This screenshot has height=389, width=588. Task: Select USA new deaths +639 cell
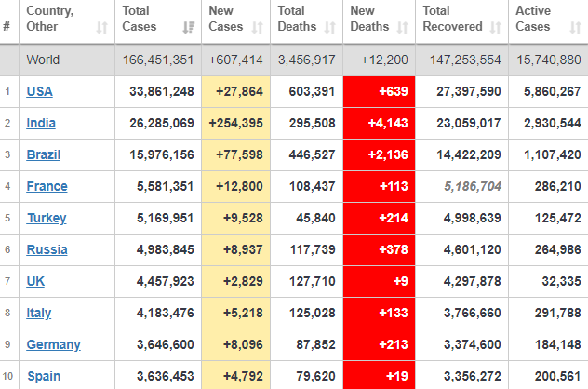(x=379, y=91)
